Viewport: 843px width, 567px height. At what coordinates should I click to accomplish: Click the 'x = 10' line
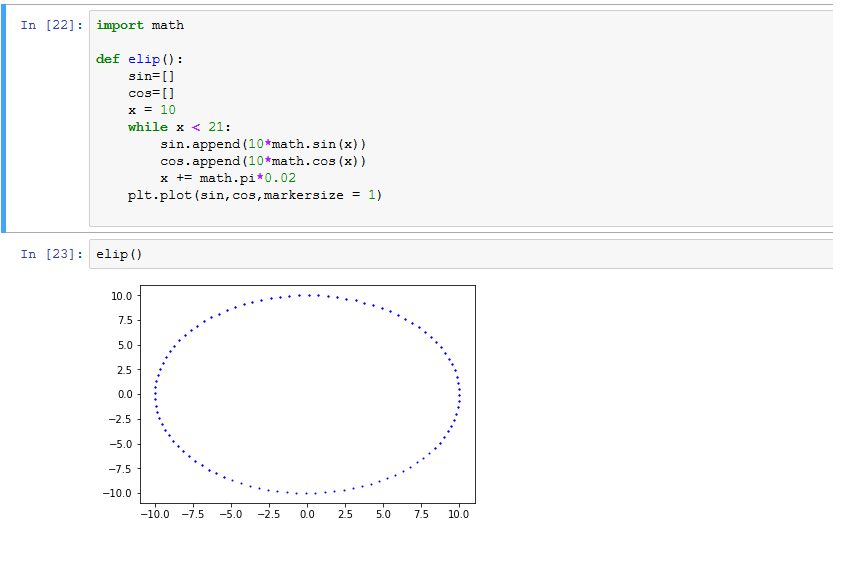point(152,110)
